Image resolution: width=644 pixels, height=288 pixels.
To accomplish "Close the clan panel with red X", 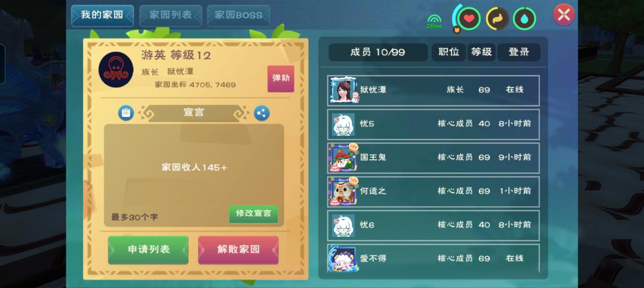I will tap(564, 15).
